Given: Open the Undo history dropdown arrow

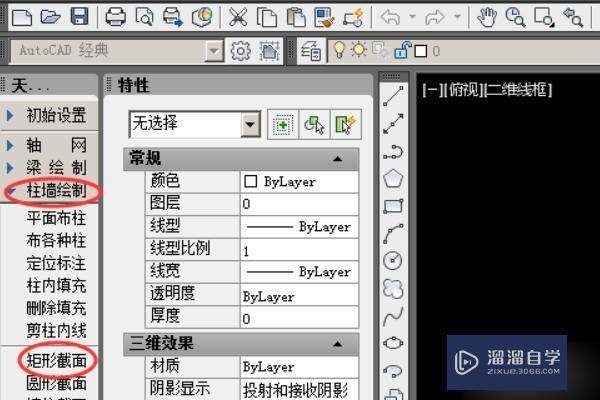Looking at the screenshot, I should (x=412, y=17).
